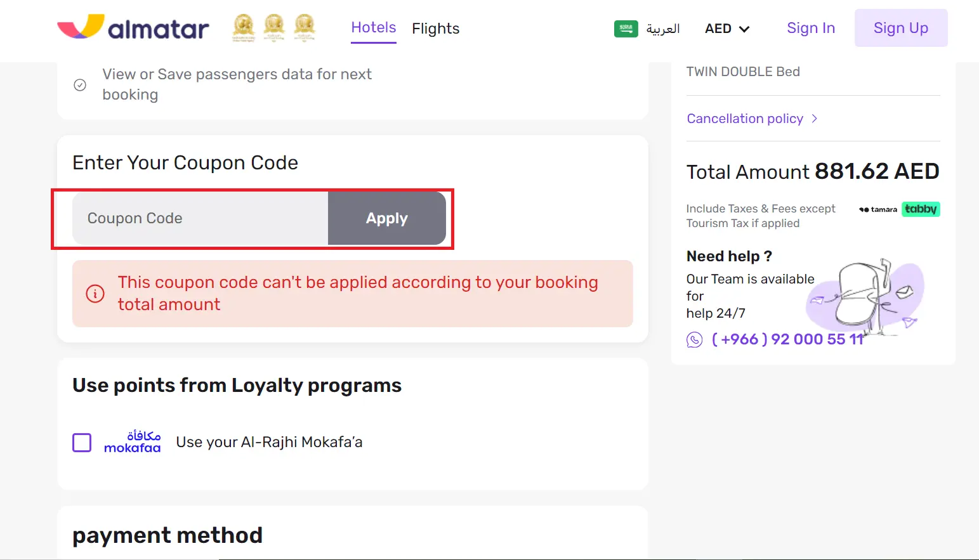979x560 pixels.
Task: Click the Saudi flag language icon
Action: pyautogui.click(x=626, y=29)
